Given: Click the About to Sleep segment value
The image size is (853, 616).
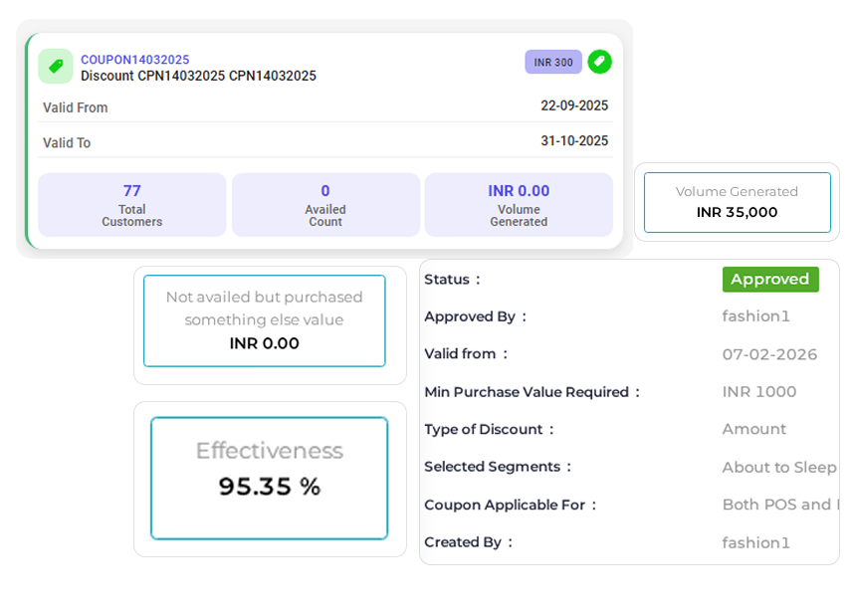Looking at the screenshot, I should tap(778, 467).
